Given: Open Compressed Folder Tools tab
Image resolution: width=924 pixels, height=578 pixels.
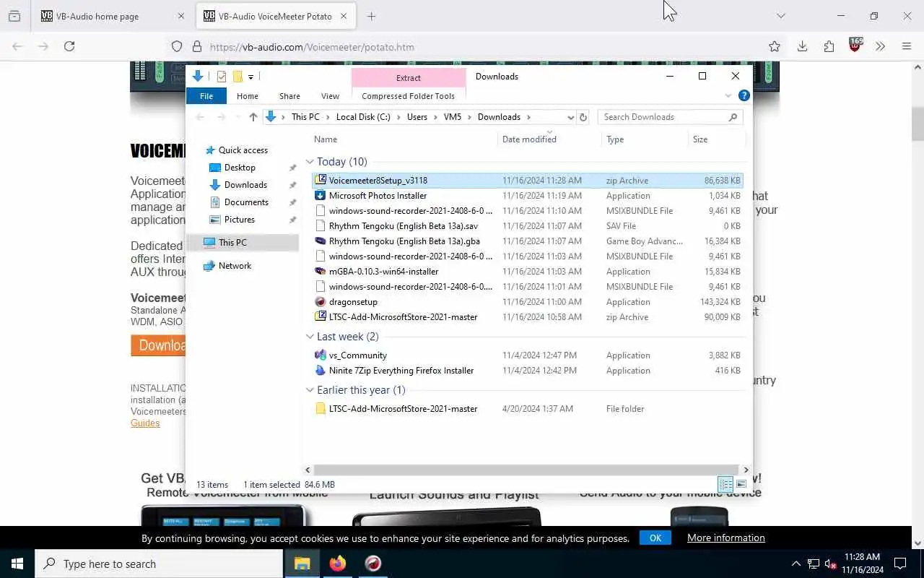Looking at the screenshot, I should click(409, 96).
